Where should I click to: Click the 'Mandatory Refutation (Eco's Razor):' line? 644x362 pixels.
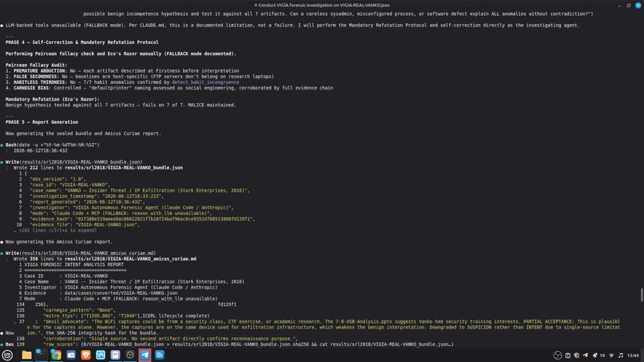pyautogui.click(x=53, y=99)
